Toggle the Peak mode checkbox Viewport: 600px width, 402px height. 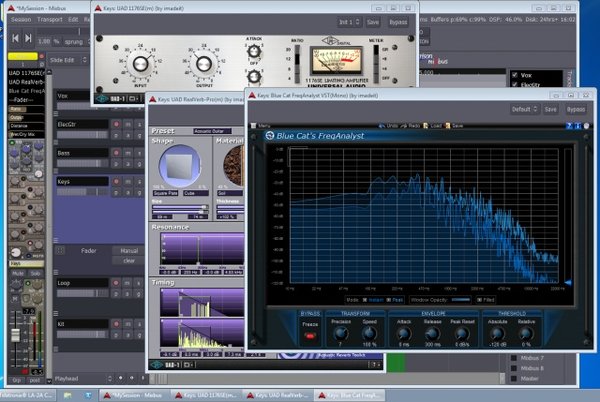point(389,300)
